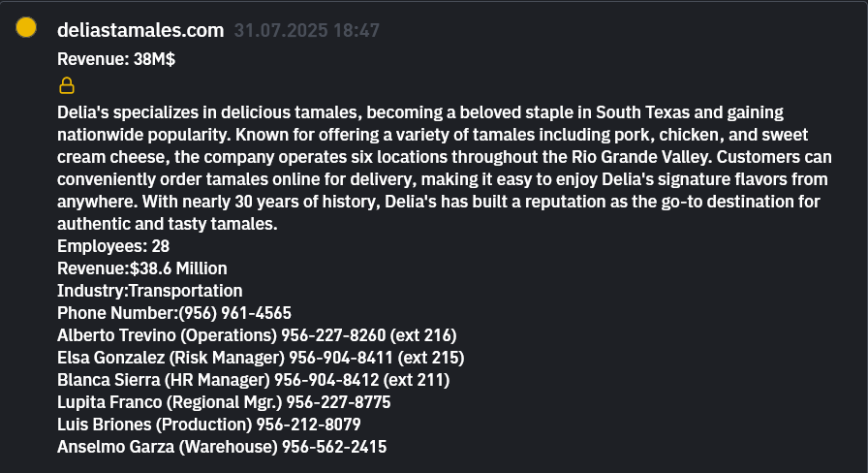868x473 pixels.
Task: Click phone number 956-227-8260 (ext 216)
Action: coord(368,335)
